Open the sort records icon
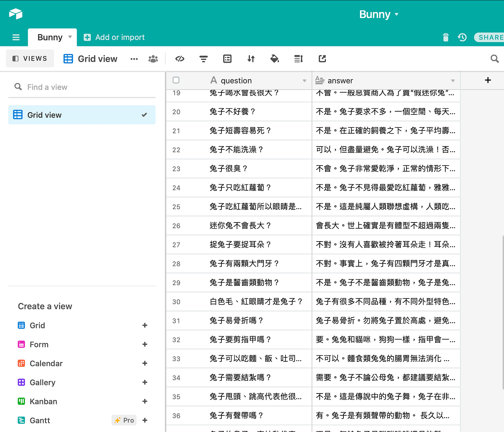This screenshot has height=432, width=504. tap(251, 58)
